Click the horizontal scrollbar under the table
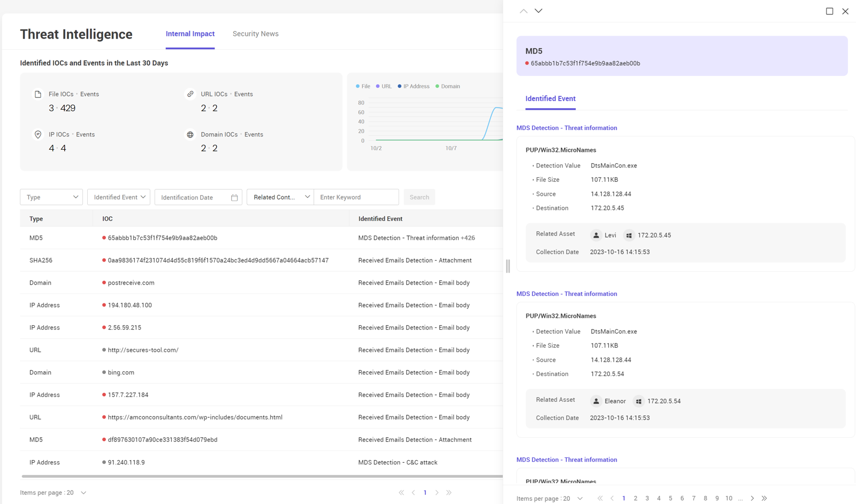 [x=262, y=476]
